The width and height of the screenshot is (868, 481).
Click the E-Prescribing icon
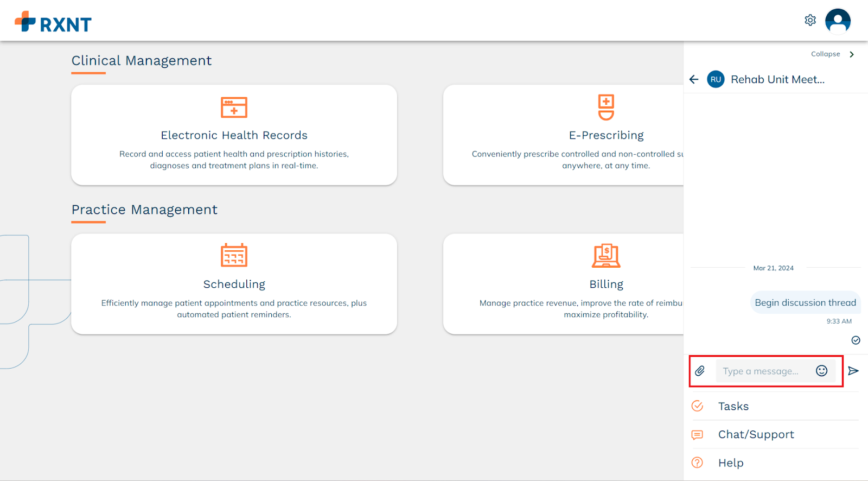(x=606, y=107)
